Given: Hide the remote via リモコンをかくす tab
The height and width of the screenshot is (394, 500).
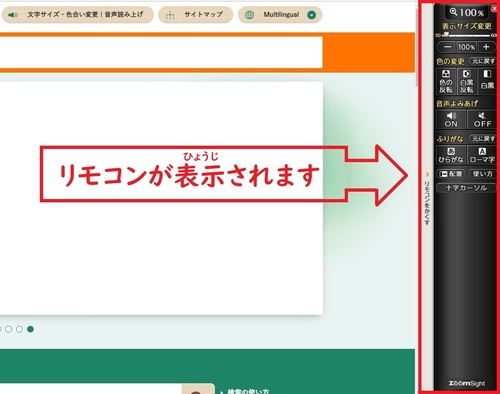Looking at the screenshot, I should (x=427, y=198).
